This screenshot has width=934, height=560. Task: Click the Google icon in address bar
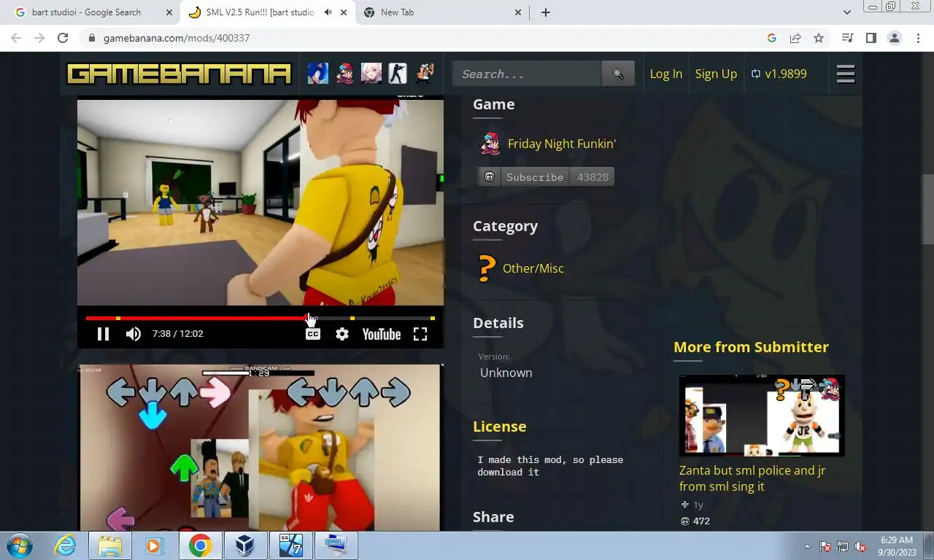[772, 38]
